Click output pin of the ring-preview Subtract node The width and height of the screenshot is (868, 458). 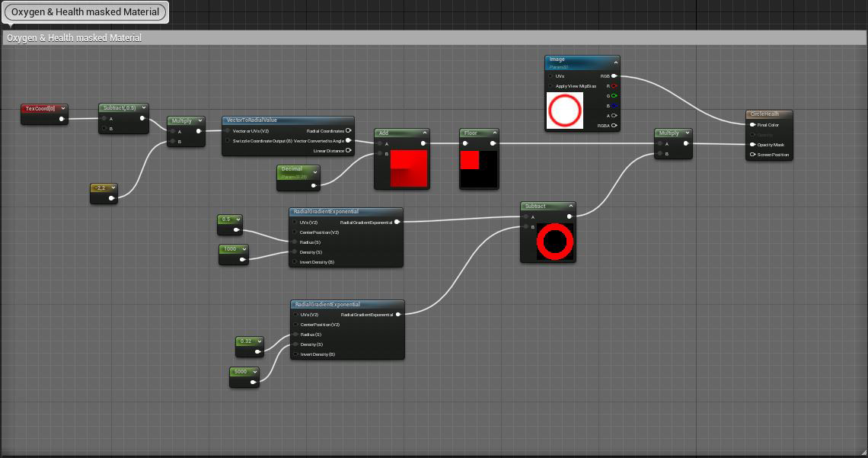570,216
